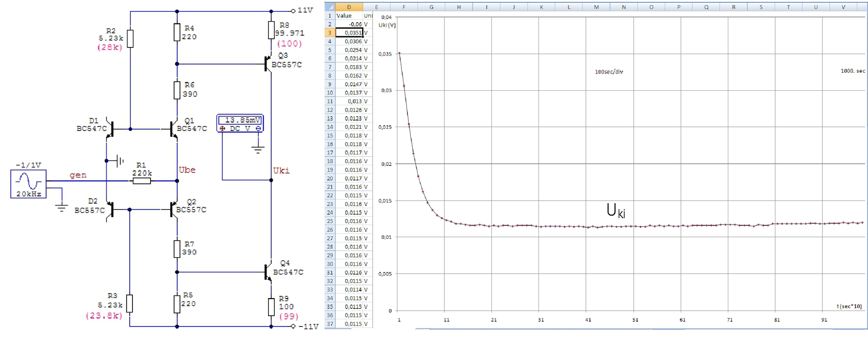Select resistor R5 symbol in the schematic
Viewport: 868px width, 350px height.
pos(177,303)
